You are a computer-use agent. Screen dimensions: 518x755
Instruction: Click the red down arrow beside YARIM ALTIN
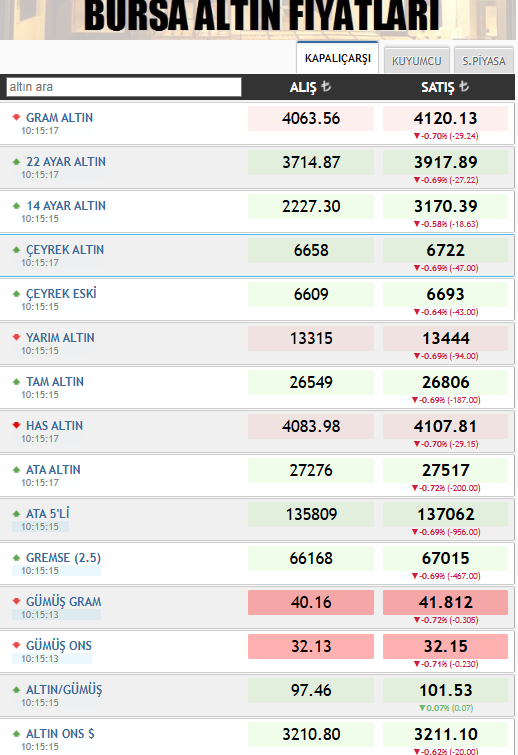[16, 337]
